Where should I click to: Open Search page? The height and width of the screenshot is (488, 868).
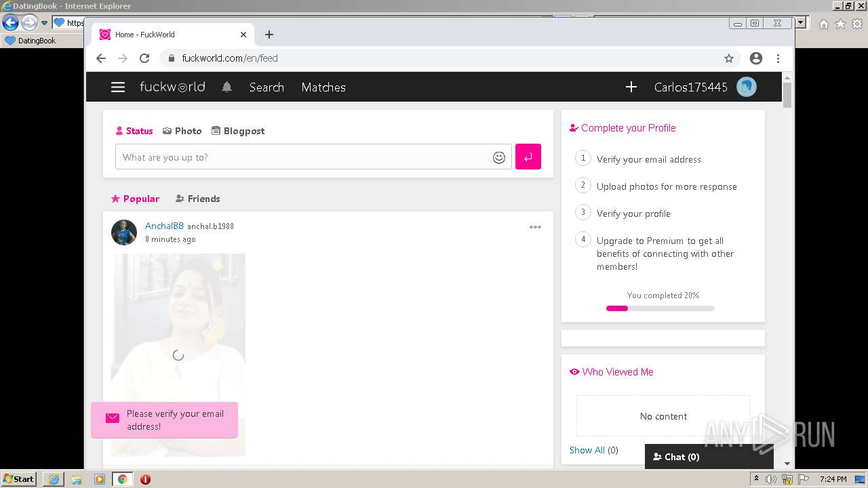coord(267,87)
